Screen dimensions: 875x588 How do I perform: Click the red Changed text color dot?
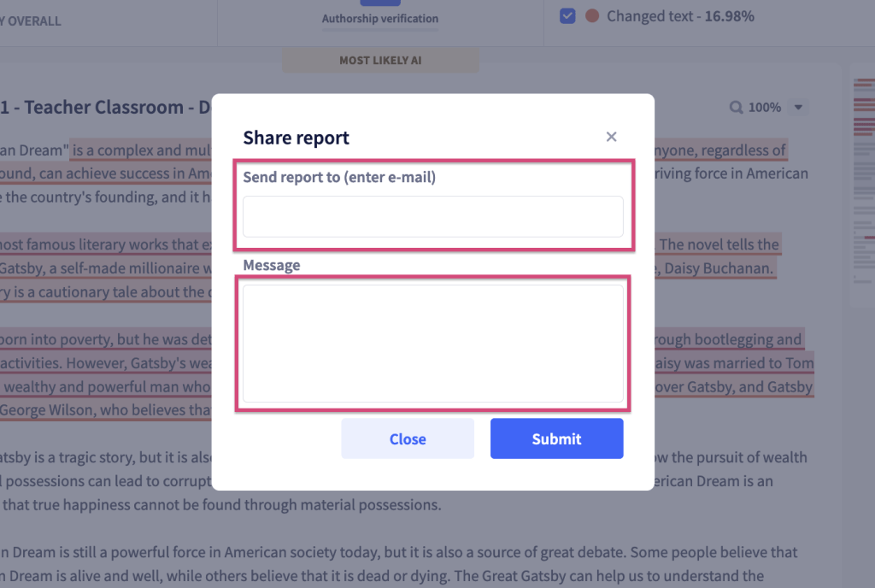coord(592,15)
